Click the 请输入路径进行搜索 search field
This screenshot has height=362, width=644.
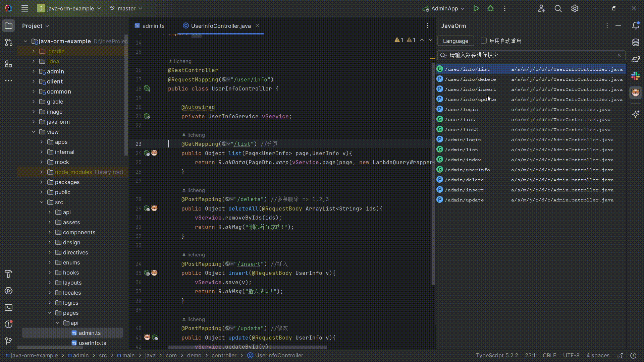point(530,55)
